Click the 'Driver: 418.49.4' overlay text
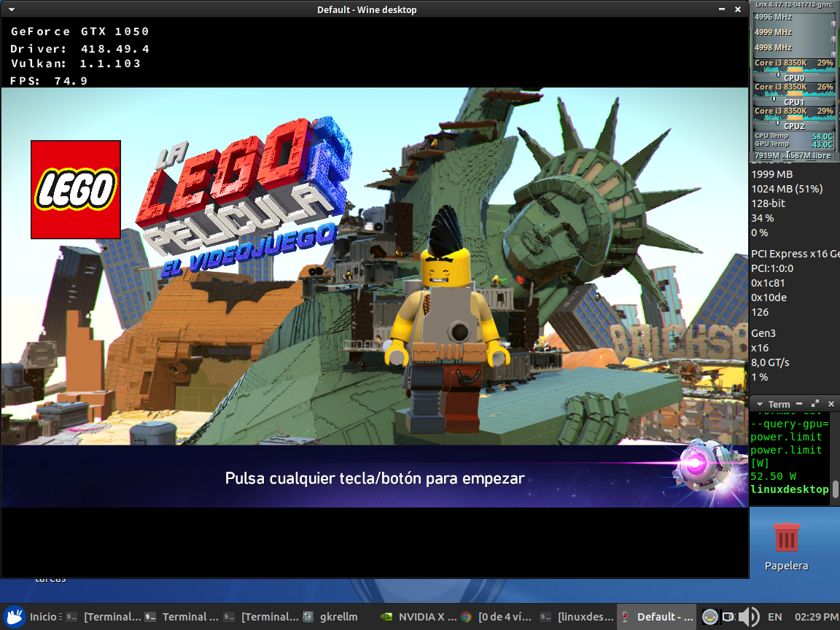The width and height of the screenshot is (840, 630). (x=79, y=49)
